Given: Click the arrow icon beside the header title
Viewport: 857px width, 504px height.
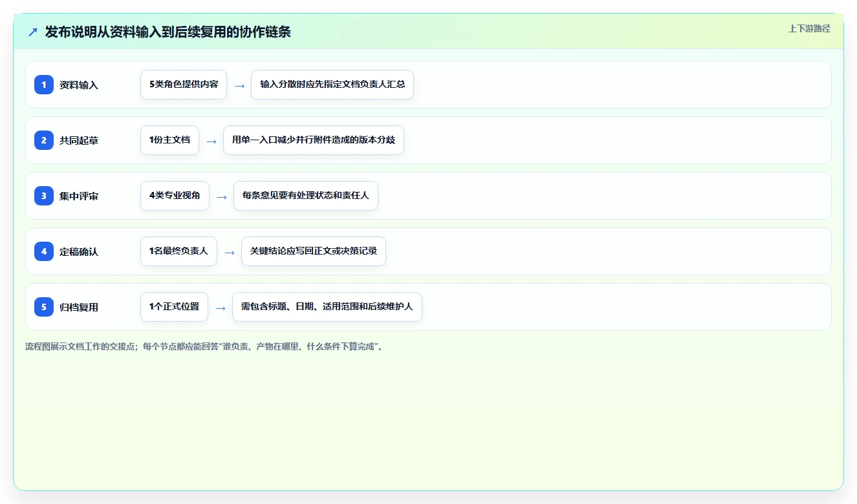Looking at the screenshot, I should (33, 32).
